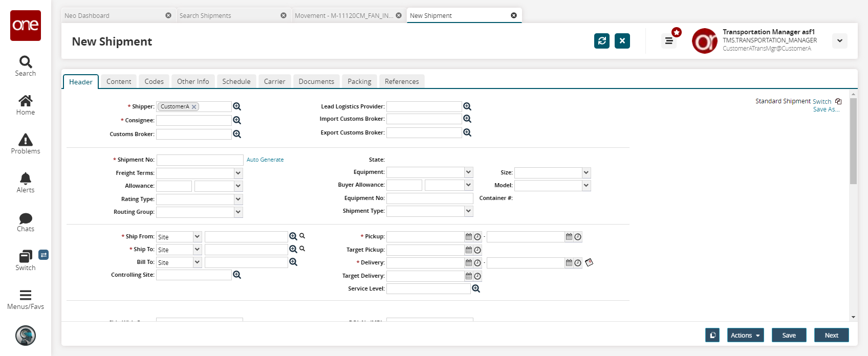
Task: Open the Equipment dropdown list
Action: [x=468, y=172]
